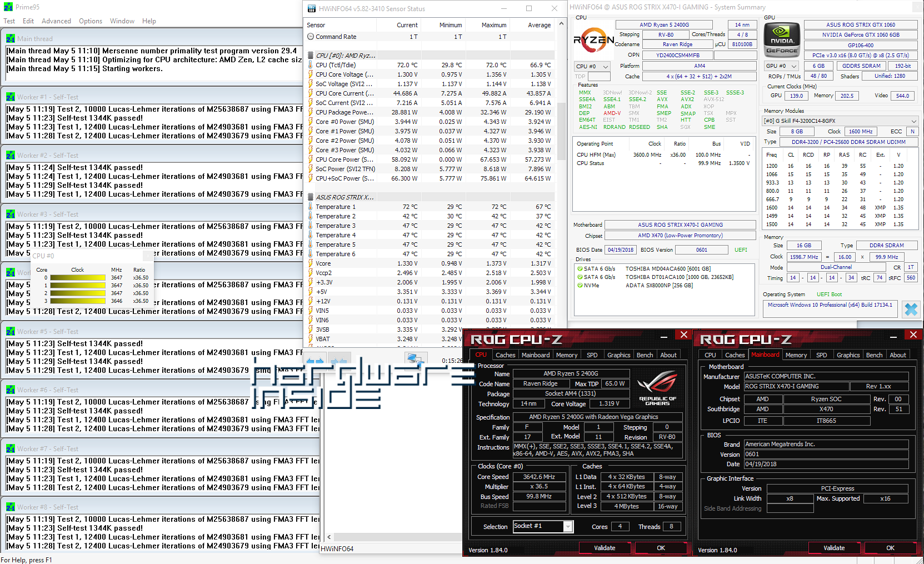924x564 pixels.
Task: Click Core 0 clock bar in CPU #0 popup
Action: (x=78, y=278)
